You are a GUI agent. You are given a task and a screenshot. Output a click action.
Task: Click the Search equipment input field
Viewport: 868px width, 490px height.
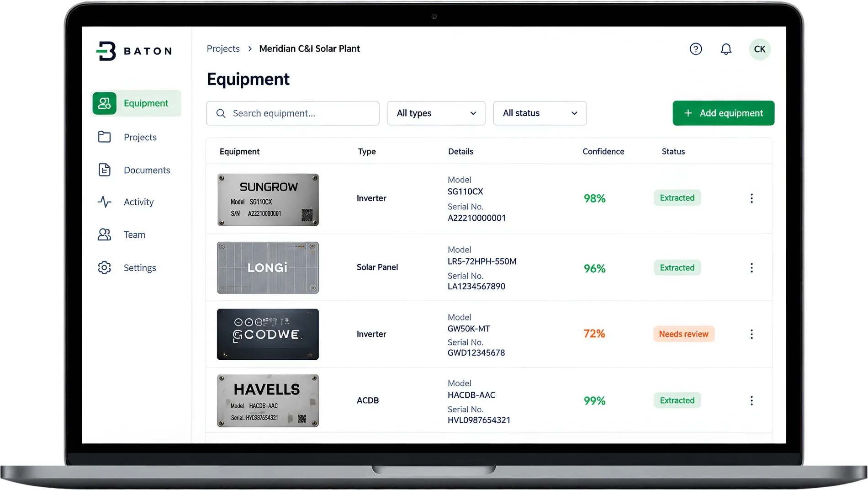(x=292, y=113)
